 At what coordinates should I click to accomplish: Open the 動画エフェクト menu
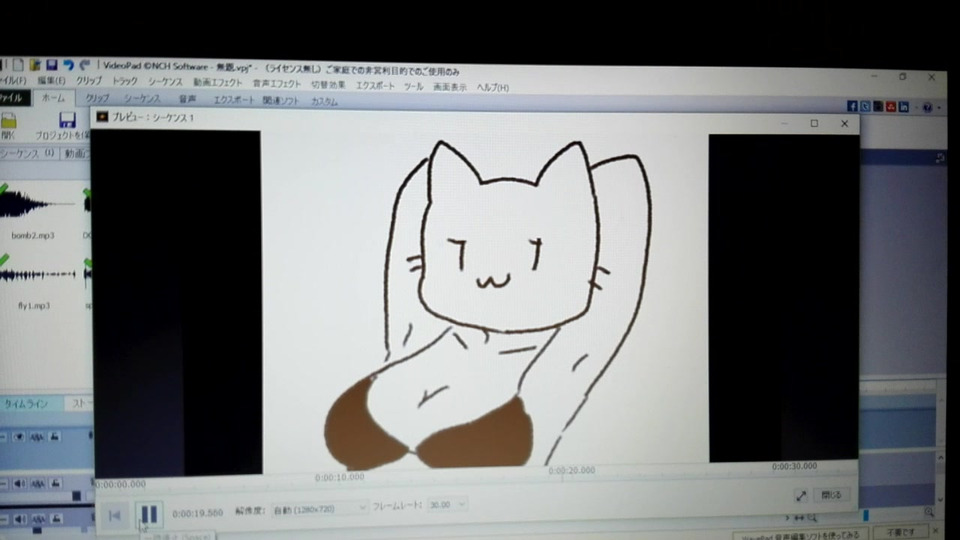tap(218, 82)
